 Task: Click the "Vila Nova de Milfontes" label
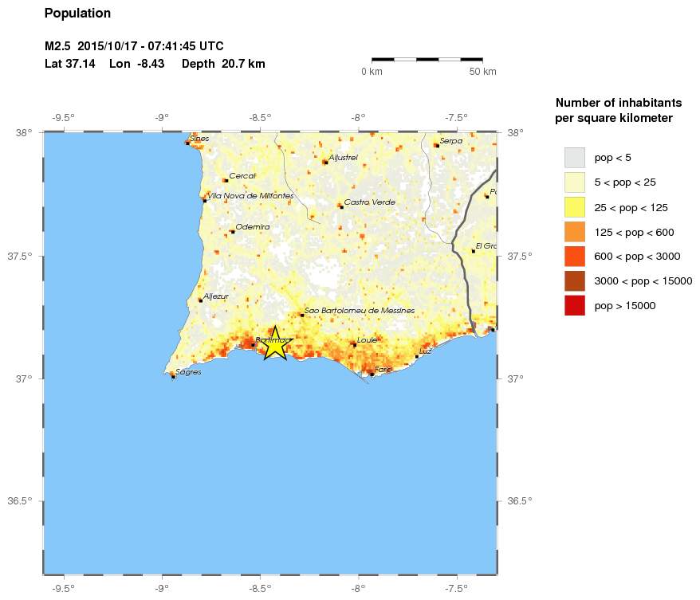(x=250, y=195)
